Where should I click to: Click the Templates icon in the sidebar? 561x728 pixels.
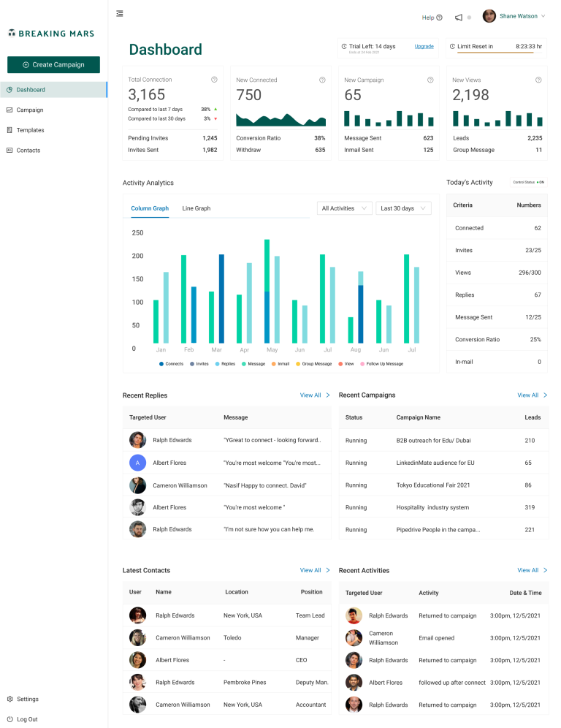(9, 130)
